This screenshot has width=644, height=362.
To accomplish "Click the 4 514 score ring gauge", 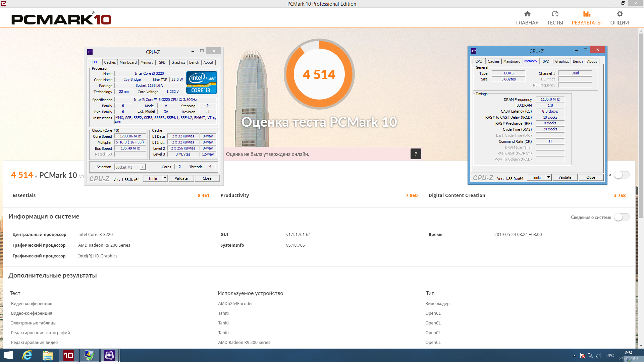I will click(x=319, y=74).
